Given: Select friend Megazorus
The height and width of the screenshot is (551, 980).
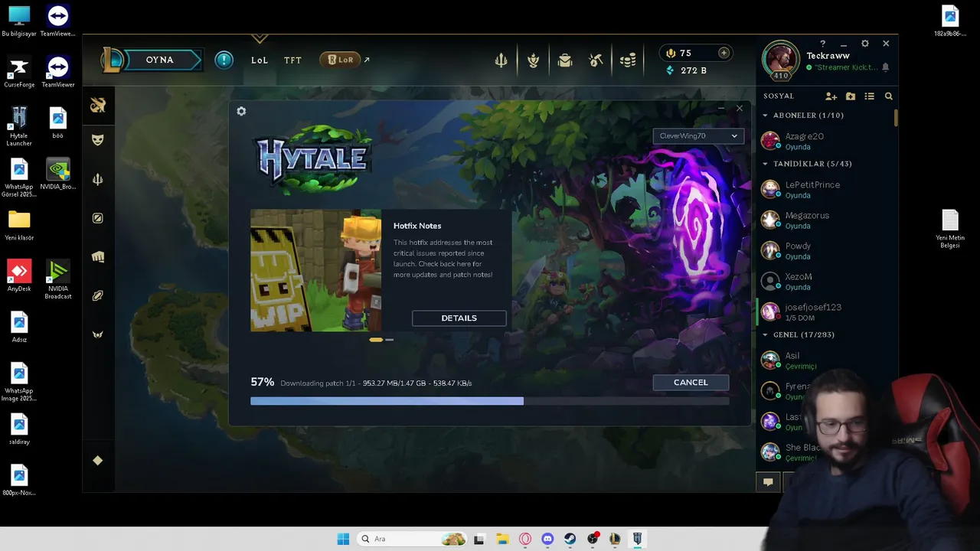Looking at the screenshot, I should 825,220.
